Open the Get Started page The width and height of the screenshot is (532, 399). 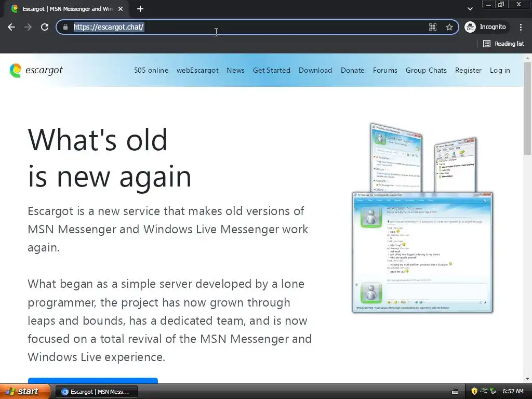(x=272, y=70)
